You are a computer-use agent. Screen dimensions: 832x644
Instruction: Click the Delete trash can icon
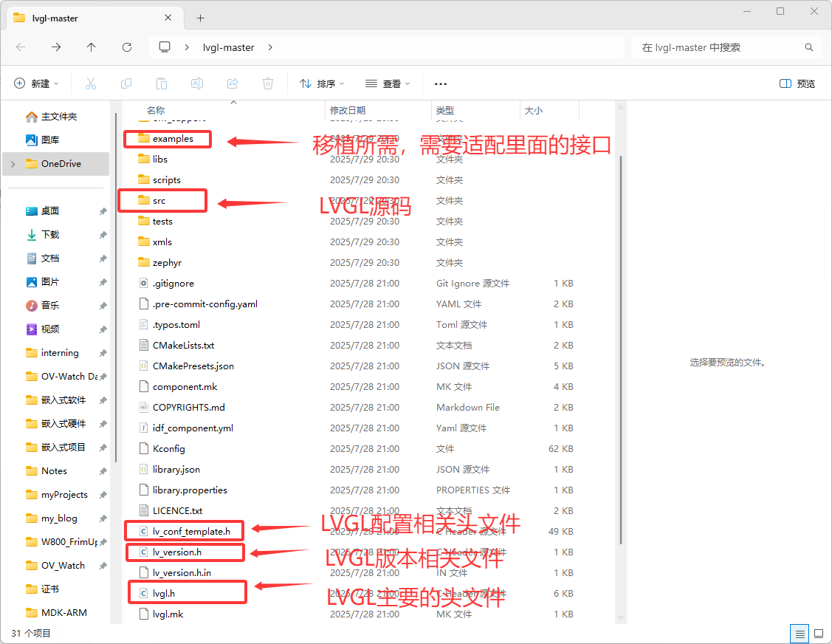point(269,83)
